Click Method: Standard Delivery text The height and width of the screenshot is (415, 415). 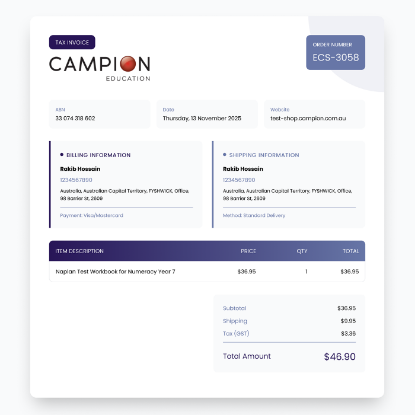tap(254, 215)
